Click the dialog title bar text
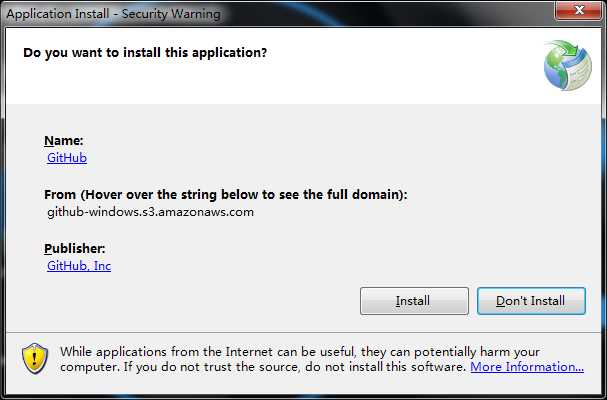The image size is (607, 400). tap(113, 14)
